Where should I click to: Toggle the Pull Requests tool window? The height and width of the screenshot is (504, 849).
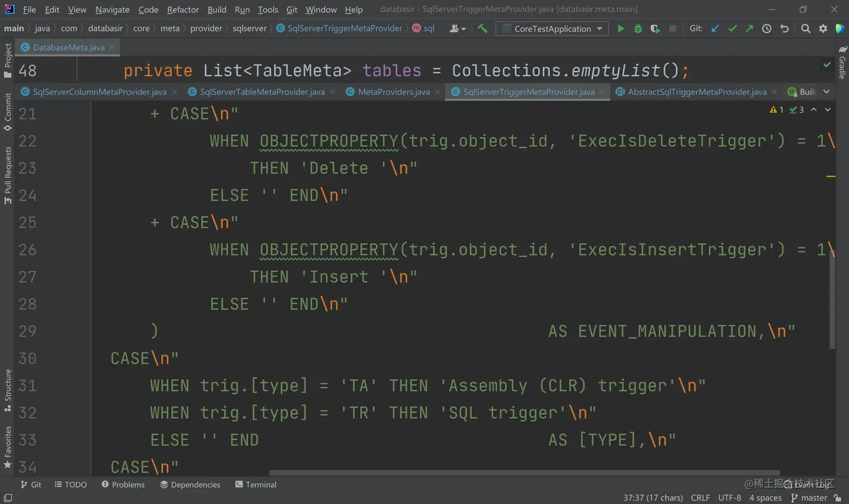tap(7, 175)
